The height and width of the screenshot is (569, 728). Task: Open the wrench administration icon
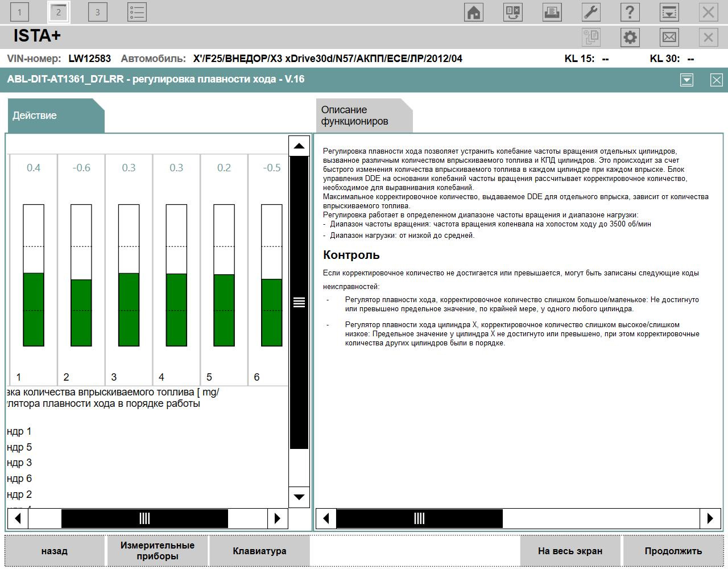pos(591,12)
